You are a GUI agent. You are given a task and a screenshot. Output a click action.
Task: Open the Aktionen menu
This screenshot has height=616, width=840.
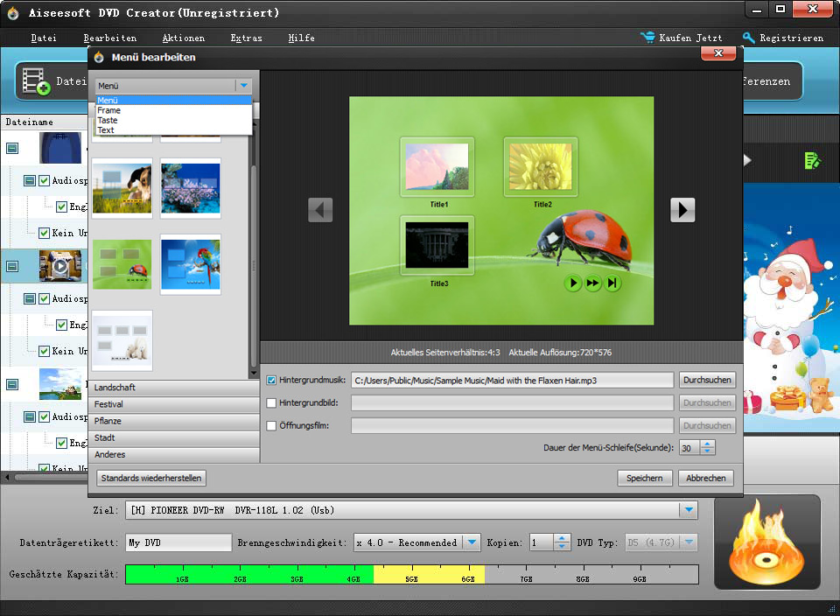182,38
